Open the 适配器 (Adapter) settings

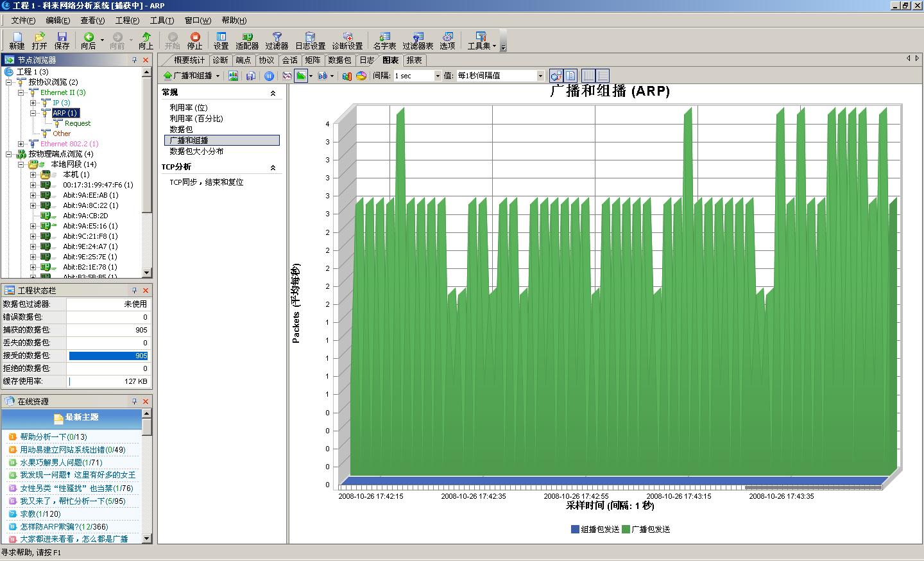coord(247,40)
